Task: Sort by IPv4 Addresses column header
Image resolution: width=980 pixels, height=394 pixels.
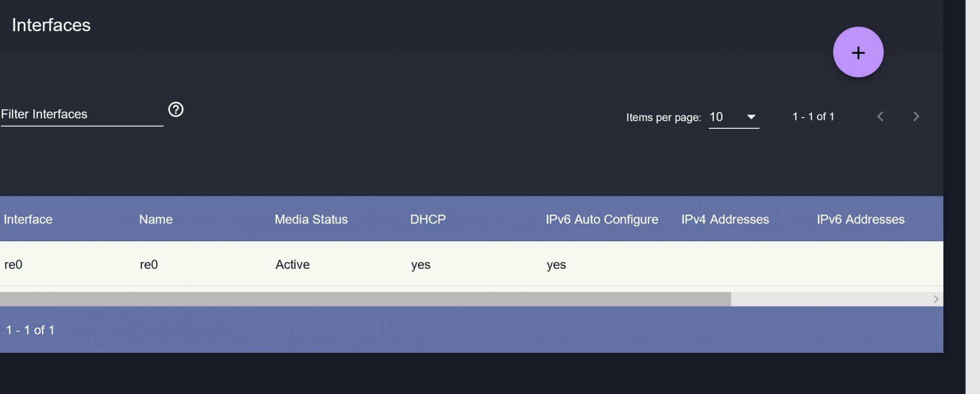Action: click(725, 219)
